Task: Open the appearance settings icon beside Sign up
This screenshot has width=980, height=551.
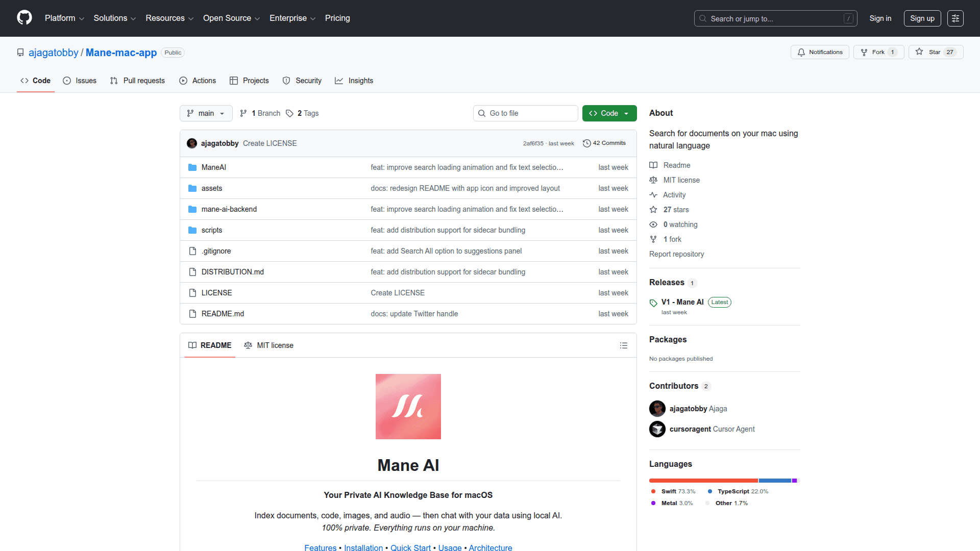Action: 955,18
